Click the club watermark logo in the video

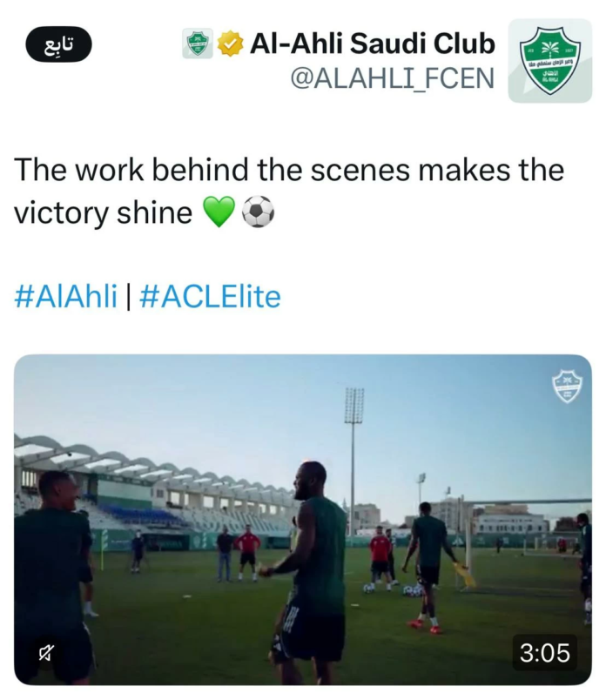click(567, 387)
